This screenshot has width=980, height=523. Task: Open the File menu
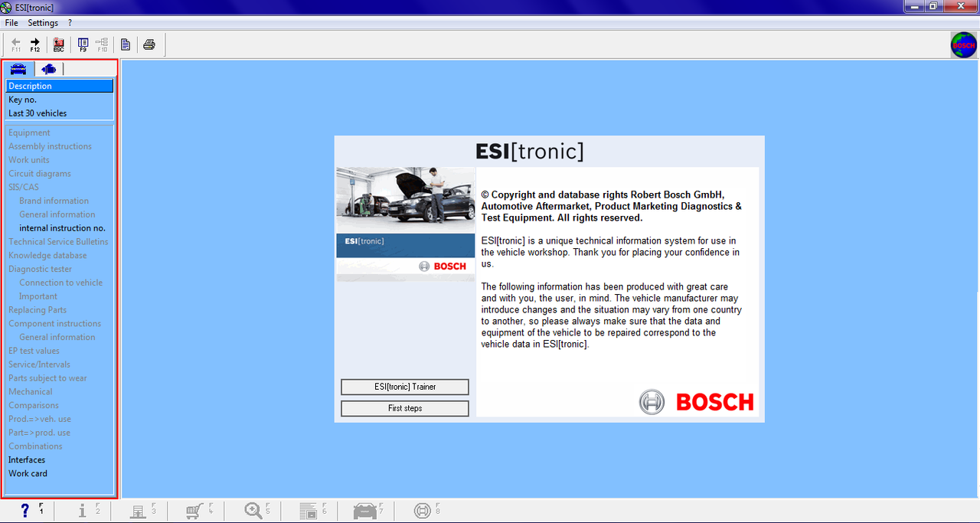coord(11,23)
